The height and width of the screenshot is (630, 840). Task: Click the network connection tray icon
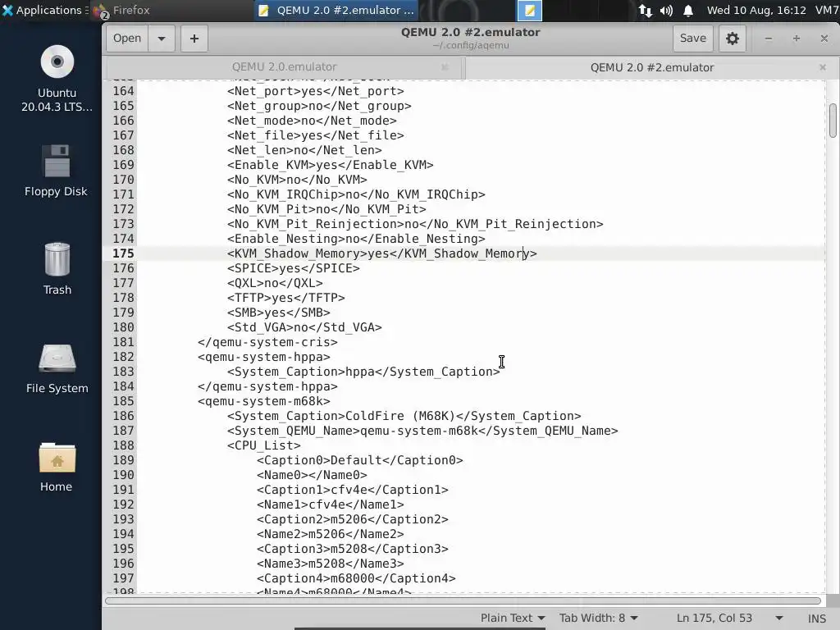tap(646, 10)
